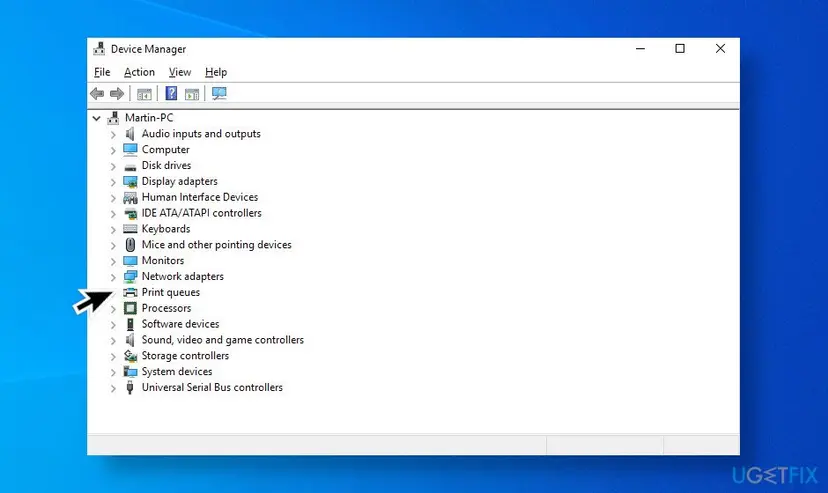Screen dimensions: 828x493
Task: Click the Disk drives icon
Action: click(130, 167)
